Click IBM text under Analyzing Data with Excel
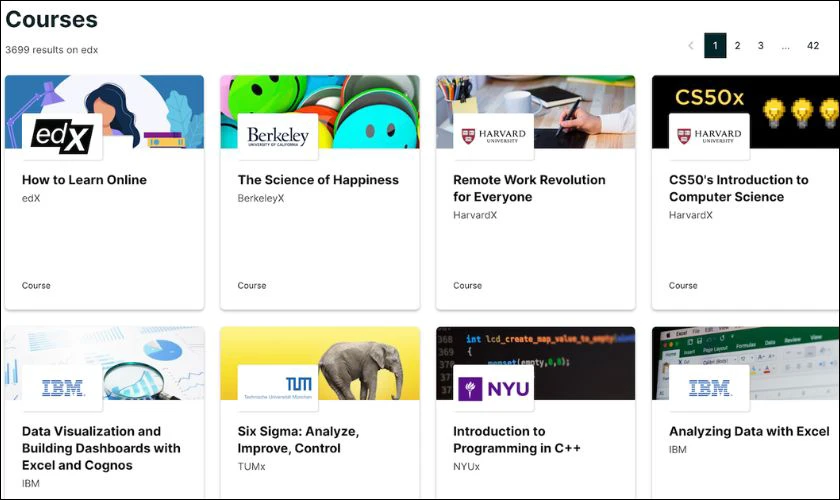Screen dimensions: 840x500 pos(678,449)
